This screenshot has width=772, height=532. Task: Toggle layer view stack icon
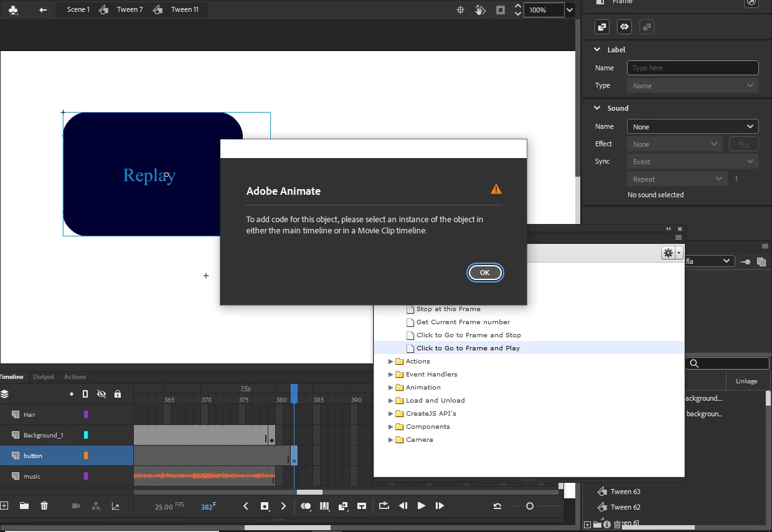(x=5, y=394)
